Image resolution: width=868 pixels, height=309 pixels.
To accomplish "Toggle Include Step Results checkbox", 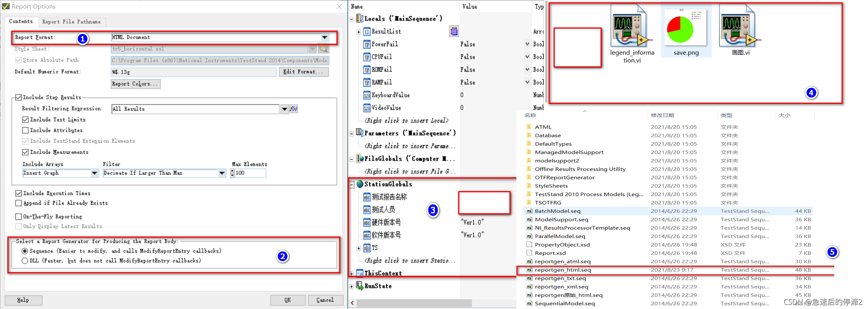I will (19, 97).
